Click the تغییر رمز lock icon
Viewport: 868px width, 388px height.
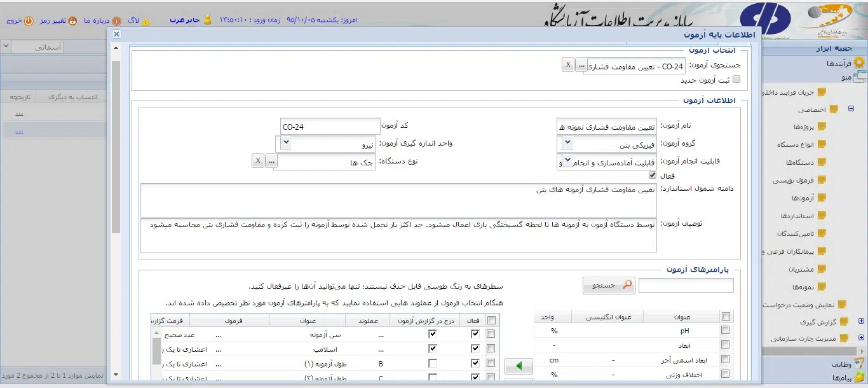point(72,20)
